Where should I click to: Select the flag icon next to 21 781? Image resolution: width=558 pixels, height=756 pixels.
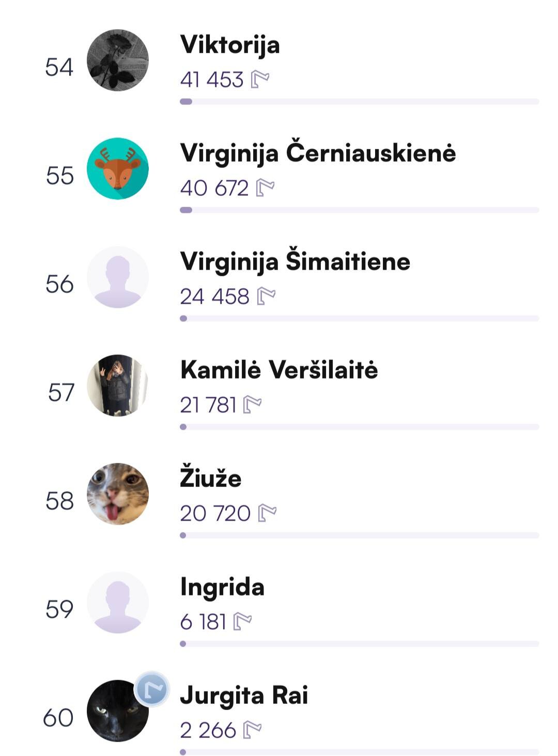point(252,405)
